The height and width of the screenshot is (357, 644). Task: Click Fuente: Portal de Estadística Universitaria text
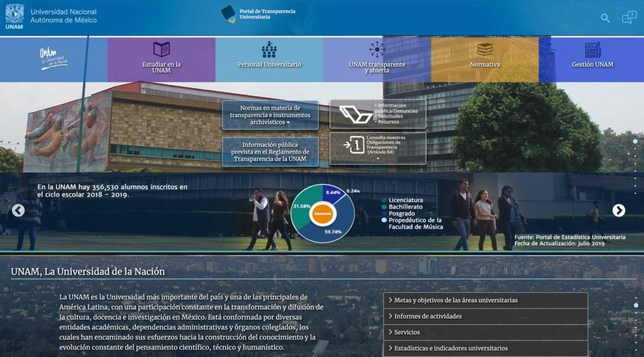570,237
